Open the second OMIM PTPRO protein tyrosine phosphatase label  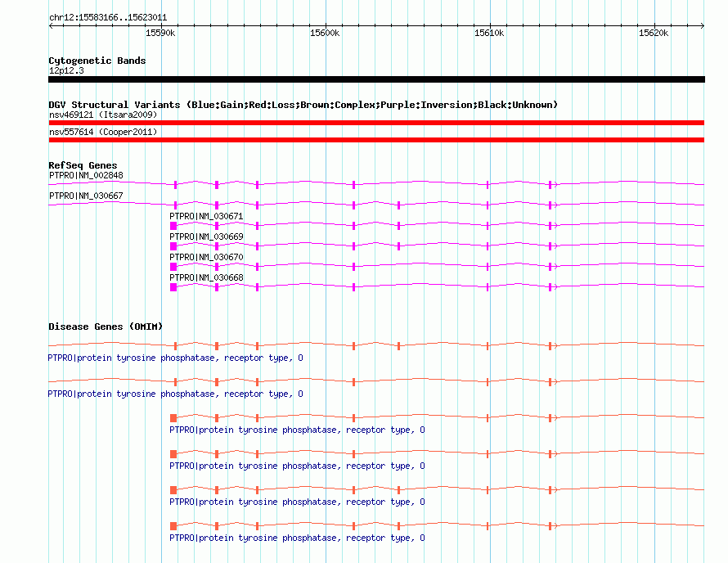click(x=176, y=394)
